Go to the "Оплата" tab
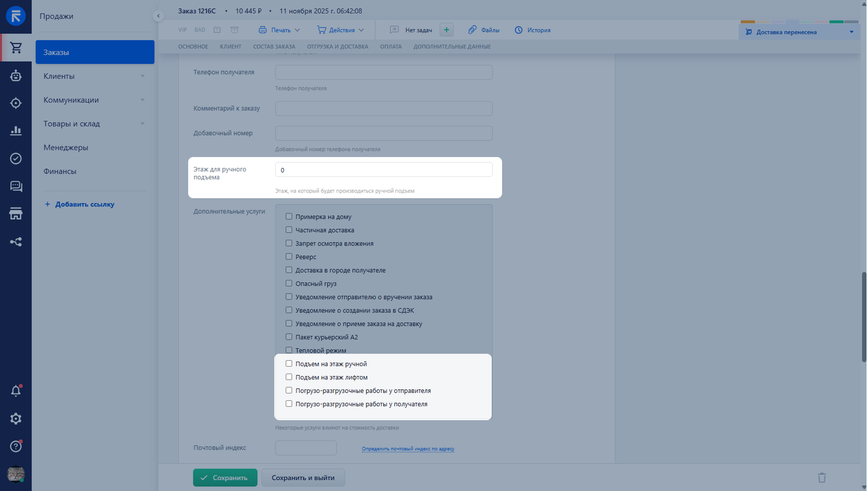This screenshot has width=868, height=491. coord(391,47)
